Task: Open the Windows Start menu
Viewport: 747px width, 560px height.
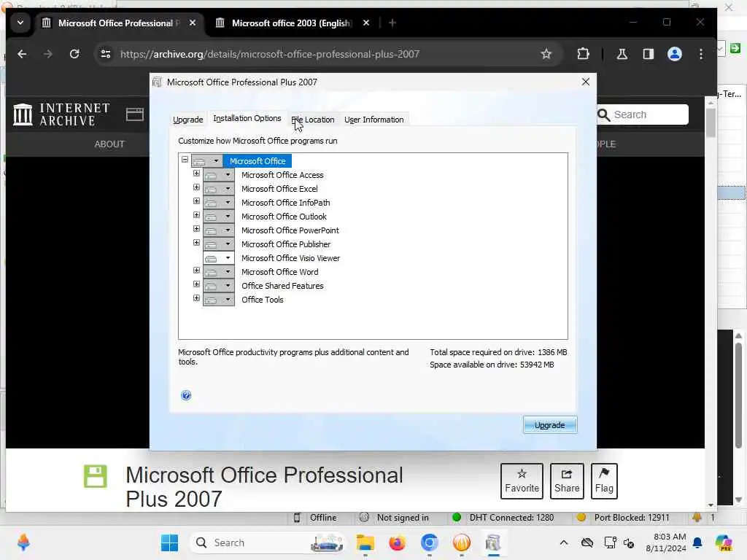Action: (169, 542)
